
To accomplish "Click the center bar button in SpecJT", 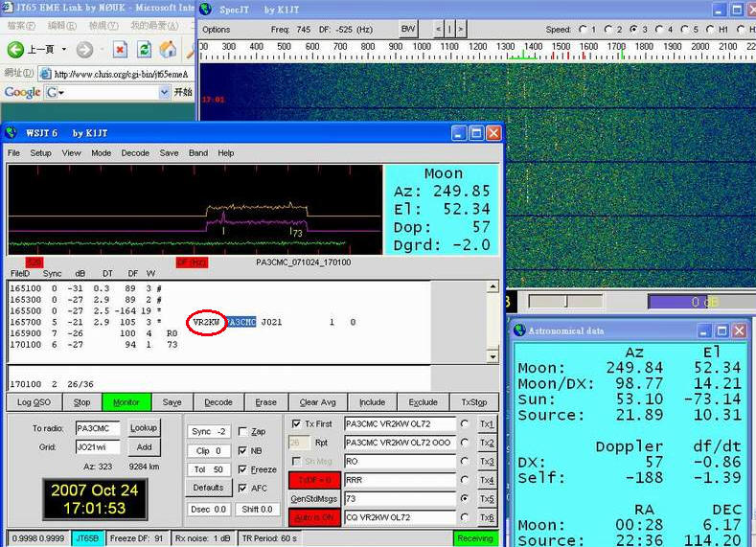I will (x=449, y=30).
